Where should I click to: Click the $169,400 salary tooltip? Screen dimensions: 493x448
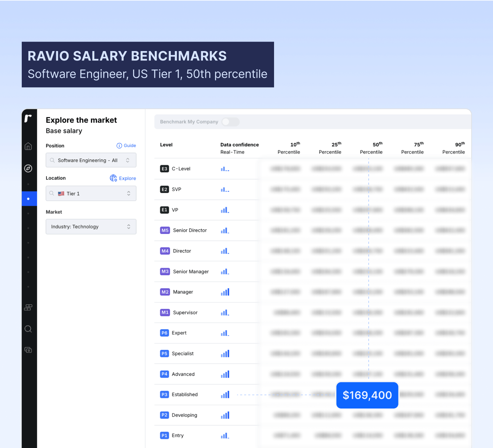[x=367, y=395]
